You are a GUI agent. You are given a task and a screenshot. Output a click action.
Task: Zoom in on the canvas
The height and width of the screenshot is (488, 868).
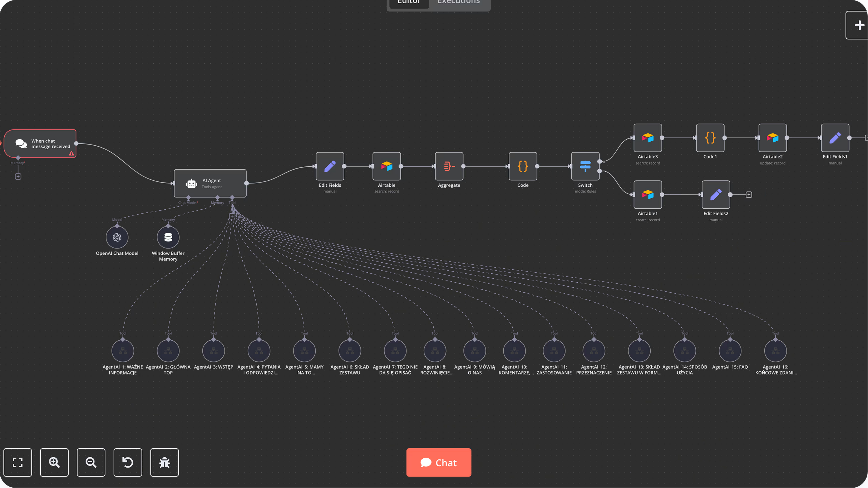pyautogui.click(x=54, y=463)
